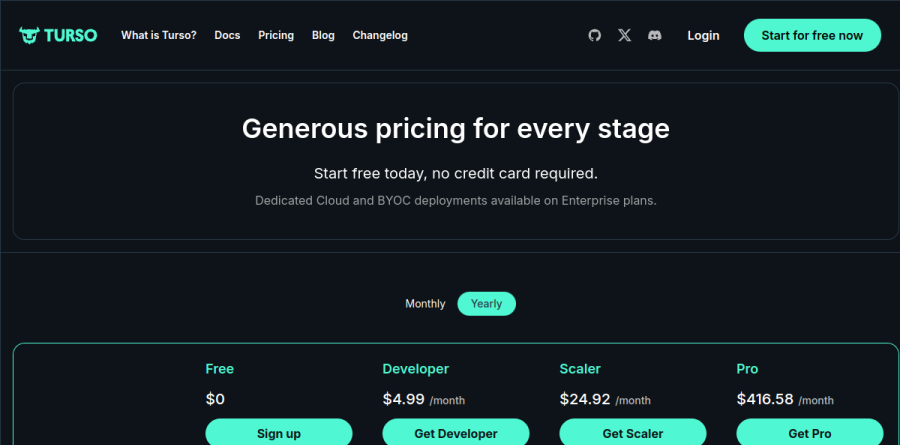Viewport: 900px width, 445px height.
Task: Switch billing to Monthly
Action: [x=425, y=304]
